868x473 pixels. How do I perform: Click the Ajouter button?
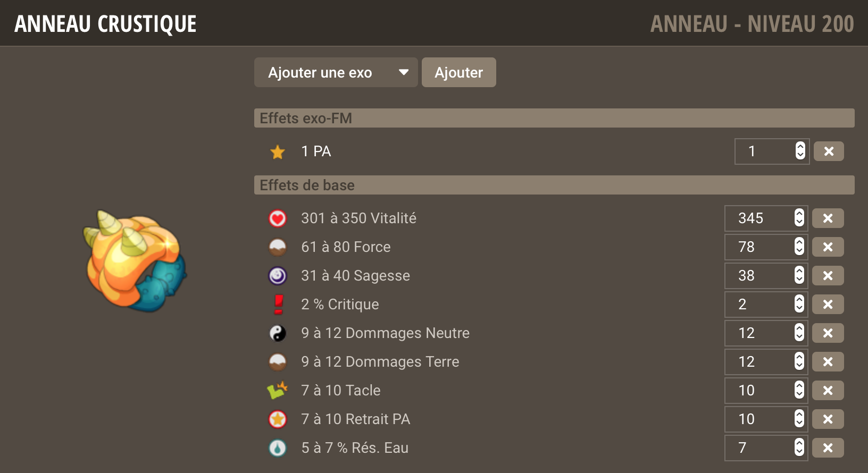point(458,72)
